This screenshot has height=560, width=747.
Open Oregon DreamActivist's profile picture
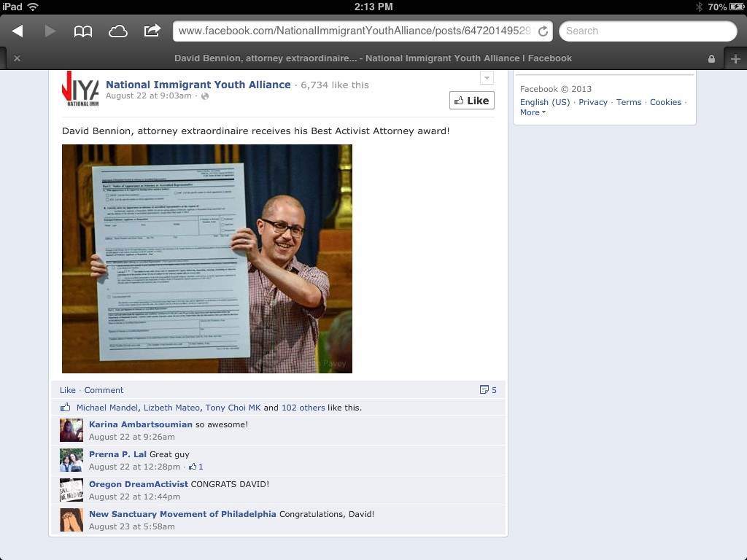coord(71,490)
